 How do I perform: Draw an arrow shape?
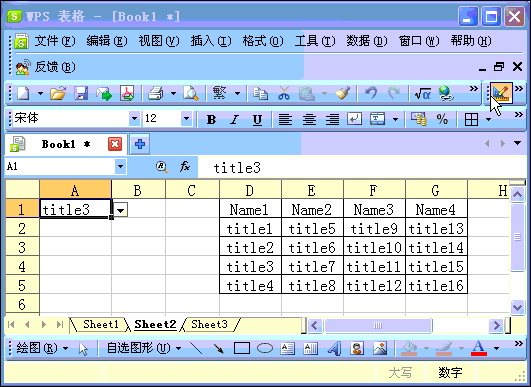coord(219,348)
